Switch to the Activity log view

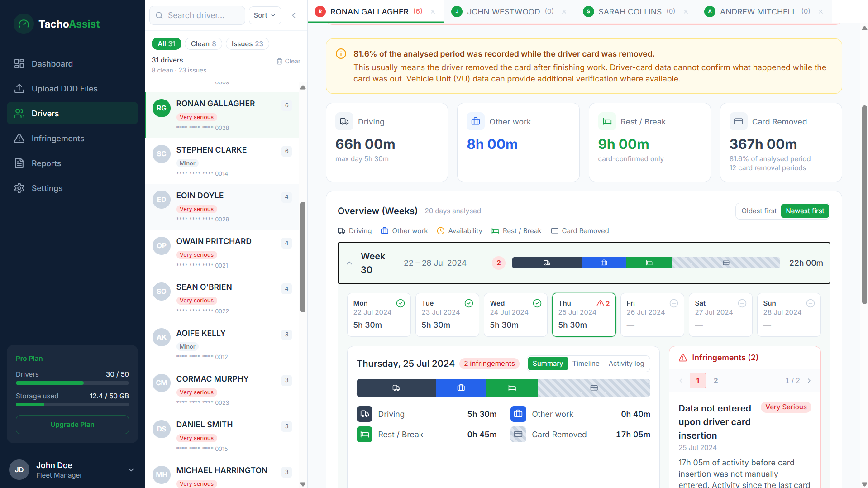(626, 364)
